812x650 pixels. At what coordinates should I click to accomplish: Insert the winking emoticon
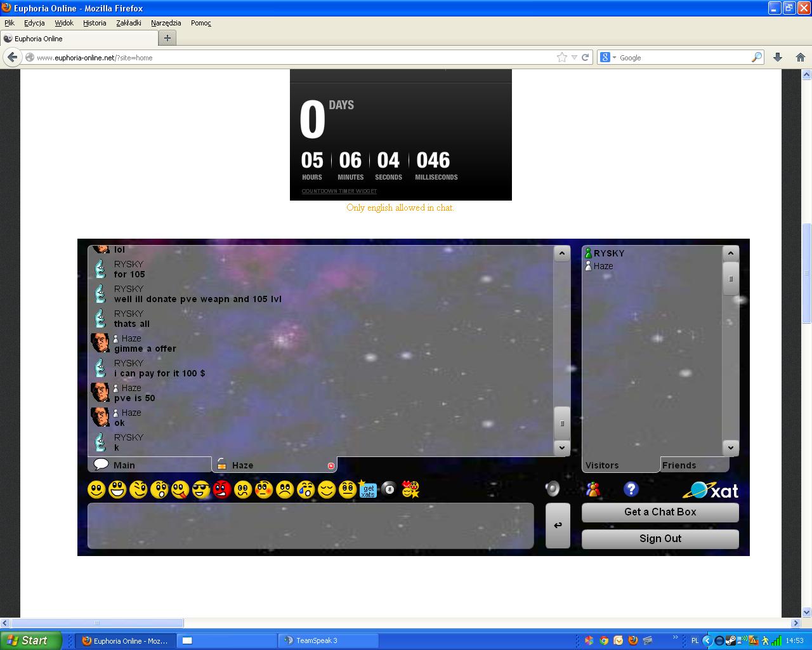(x=138, y=489)
